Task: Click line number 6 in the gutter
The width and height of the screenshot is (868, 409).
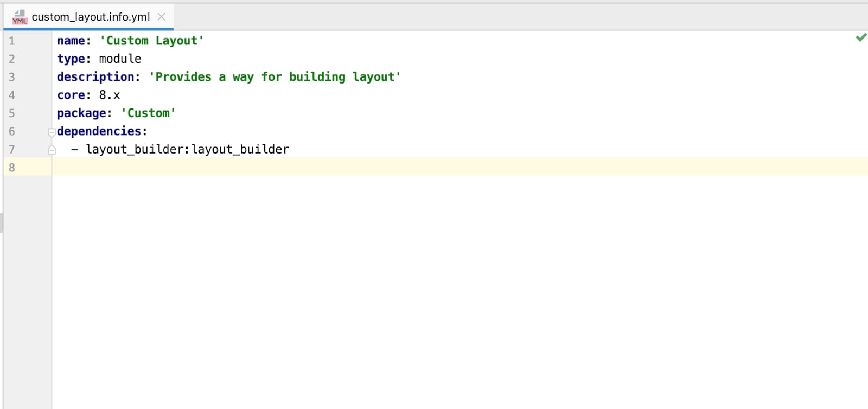Action: coord(12,131)
